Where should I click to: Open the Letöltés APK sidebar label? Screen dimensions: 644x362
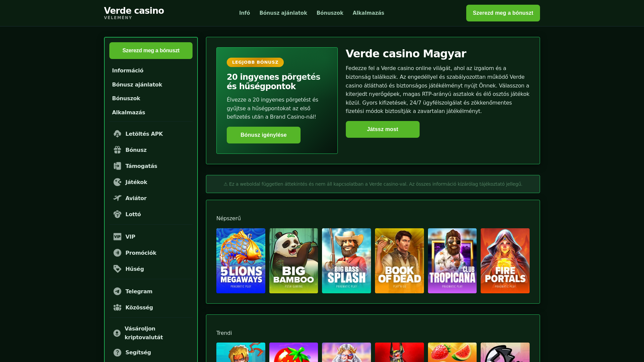144,134
